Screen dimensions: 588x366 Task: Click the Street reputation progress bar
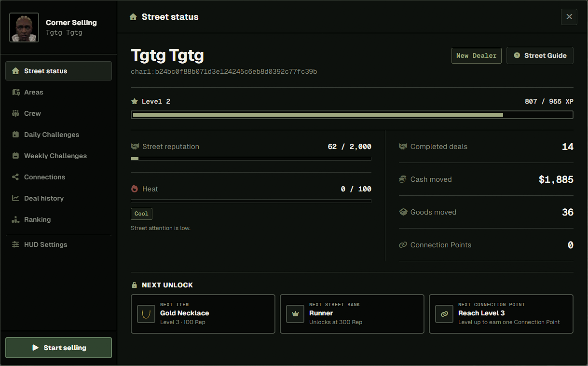251,159
